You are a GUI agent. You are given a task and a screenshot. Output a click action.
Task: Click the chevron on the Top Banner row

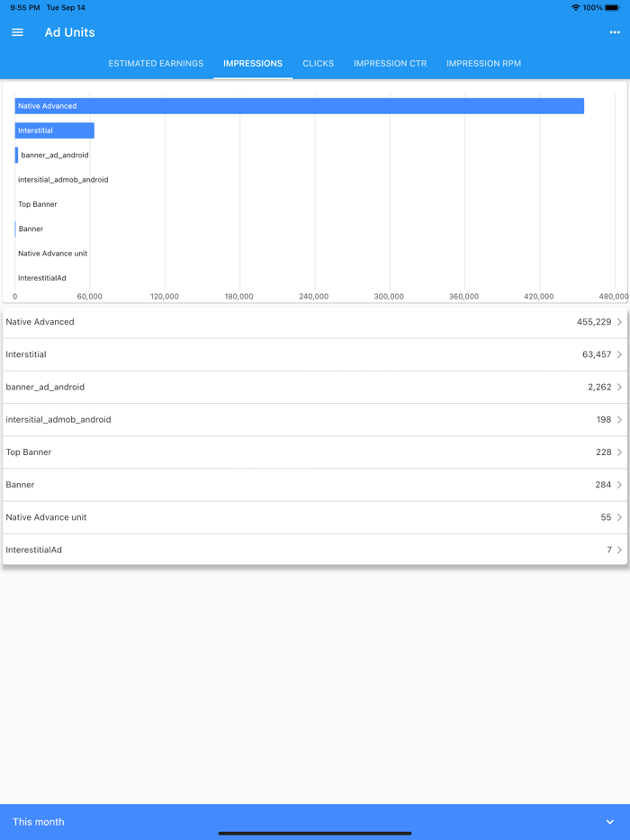click(621, 451)
